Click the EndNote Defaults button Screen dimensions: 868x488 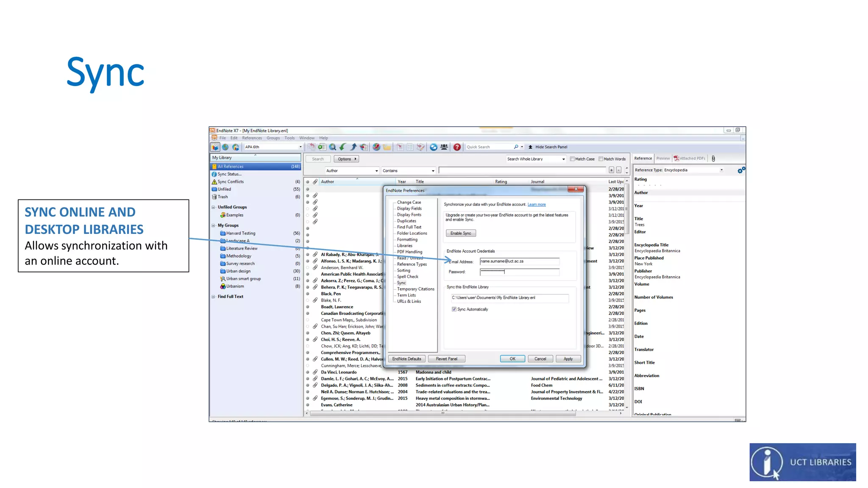(406, 359)
